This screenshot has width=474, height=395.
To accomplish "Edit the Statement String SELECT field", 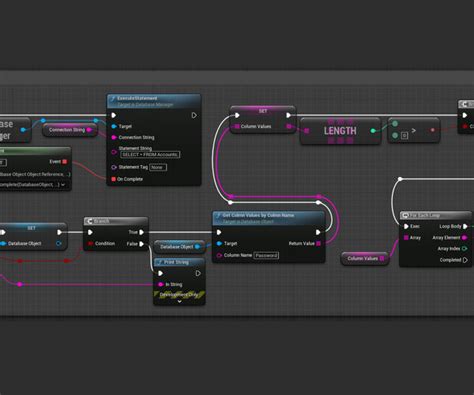I will 150,155.
